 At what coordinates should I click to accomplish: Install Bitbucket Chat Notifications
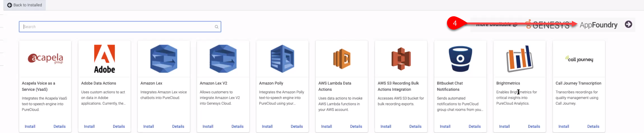tap(445, 126)
